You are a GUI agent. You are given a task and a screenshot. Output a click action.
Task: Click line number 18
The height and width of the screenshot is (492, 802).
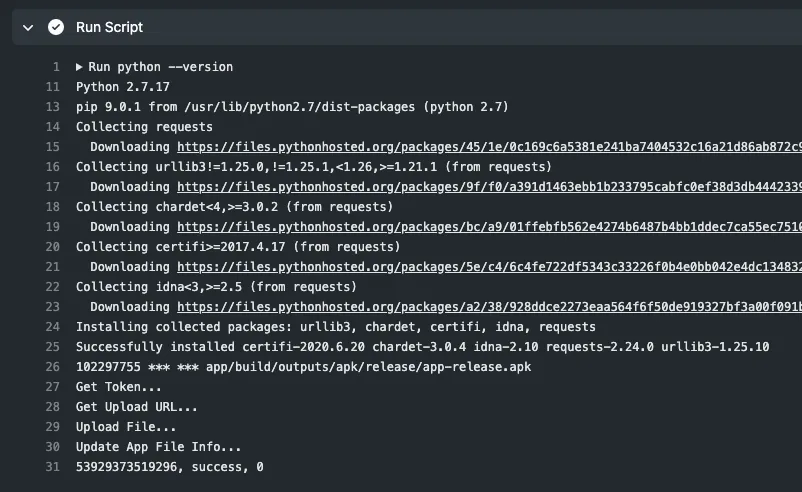pos(53,207)
